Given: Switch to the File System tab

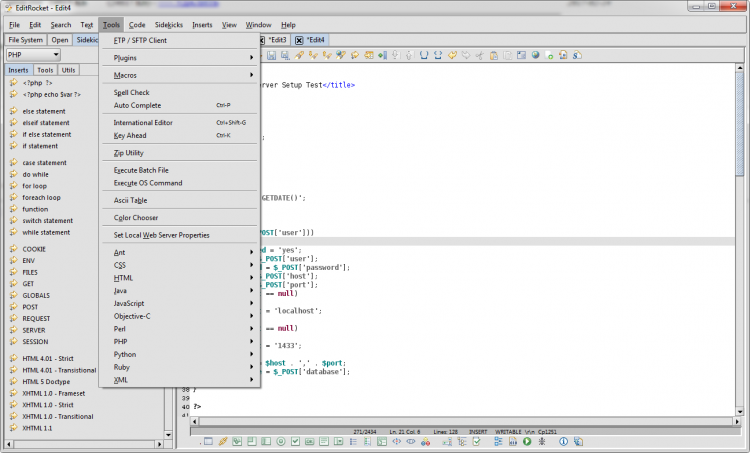Looking at the screenshot, I should coord(26,40).
